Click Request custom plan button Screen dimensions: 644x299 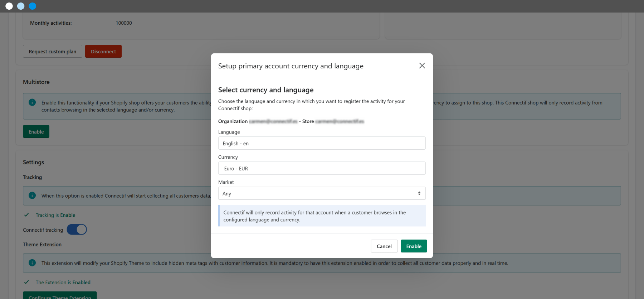(53, 51)
